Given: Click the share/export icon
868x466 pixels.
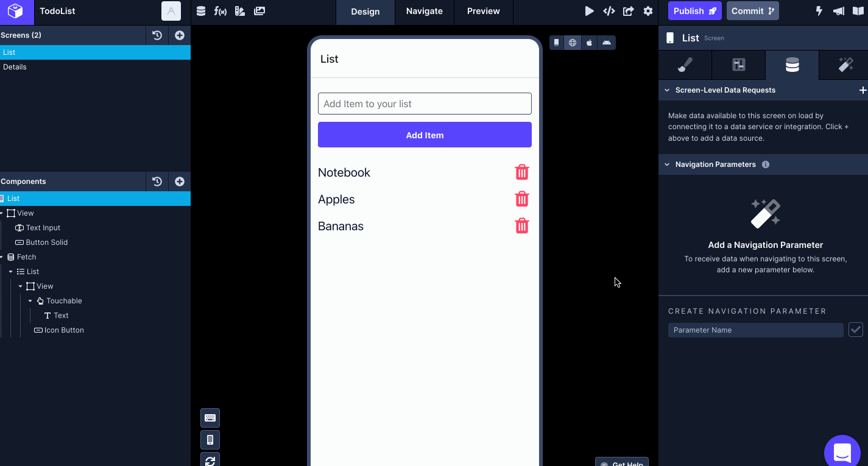Looking at the screenshot, I should pyautogui.click(x=629, y=11).
